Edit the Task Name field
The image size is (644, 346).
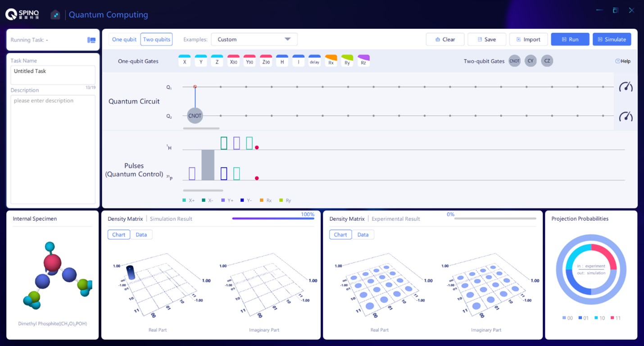53,75
